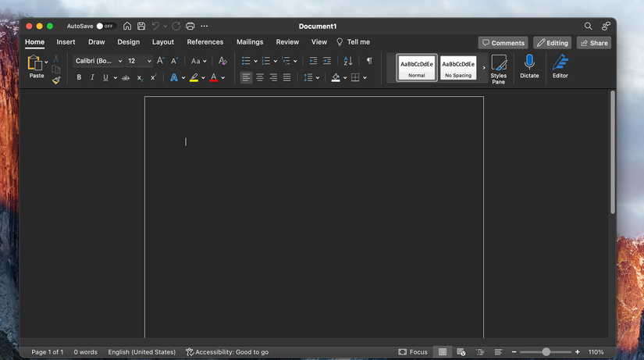Click the Share button

tap(593, 43)
